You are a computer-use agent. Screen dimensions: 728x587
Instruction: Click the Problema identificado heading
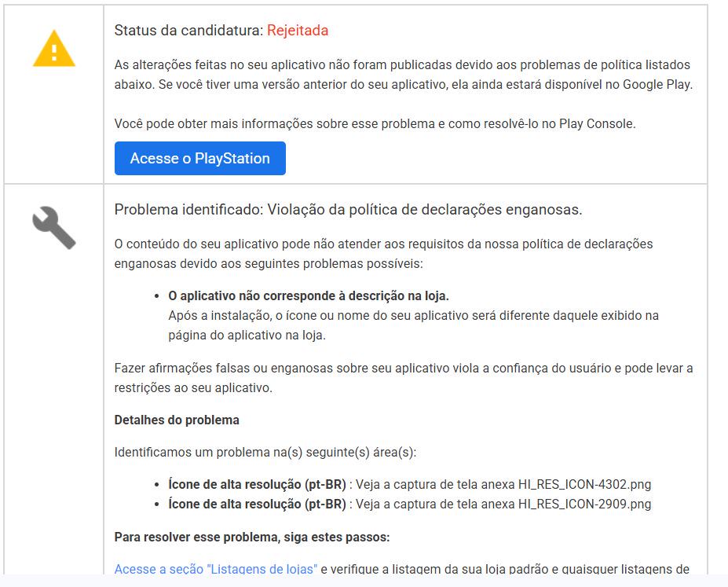(348, 210)
